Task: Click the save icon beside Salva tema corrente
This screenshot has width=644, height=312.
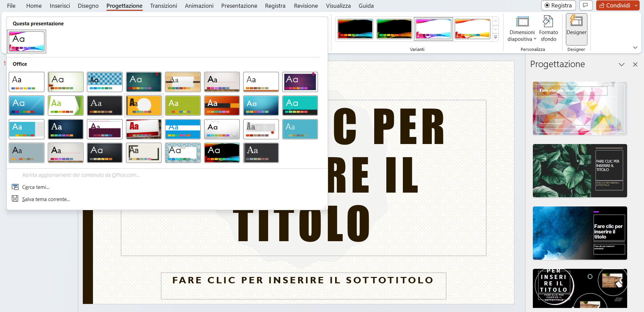Action: [x=15, y=199]
